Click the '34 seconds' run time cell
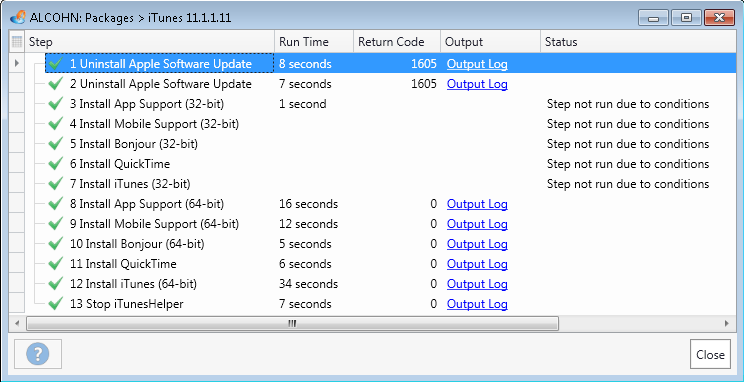 [308, 284]
